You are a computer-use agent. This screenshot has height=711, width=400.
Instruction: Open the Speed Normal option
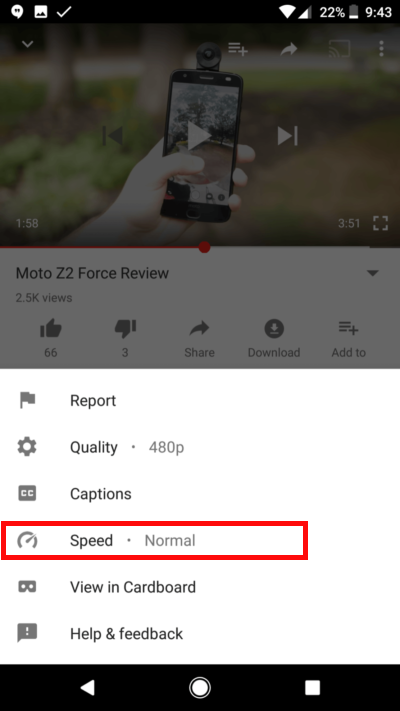click(200, 541)
